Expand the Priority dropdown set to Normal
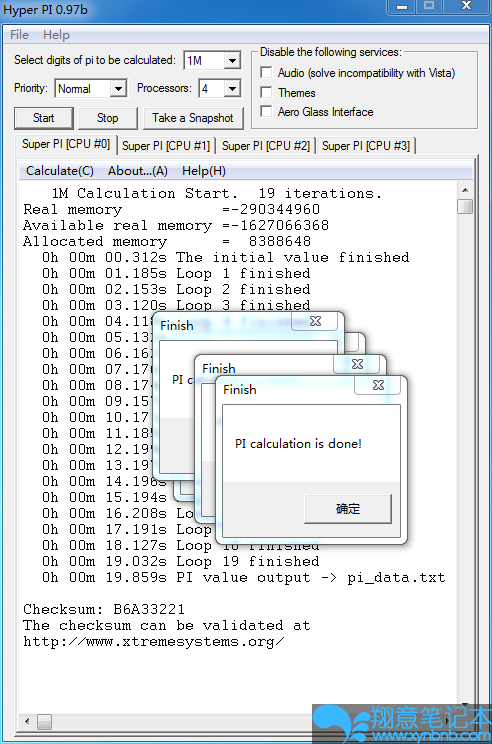Viewport: 492px width, 744px height. [91, 88]
